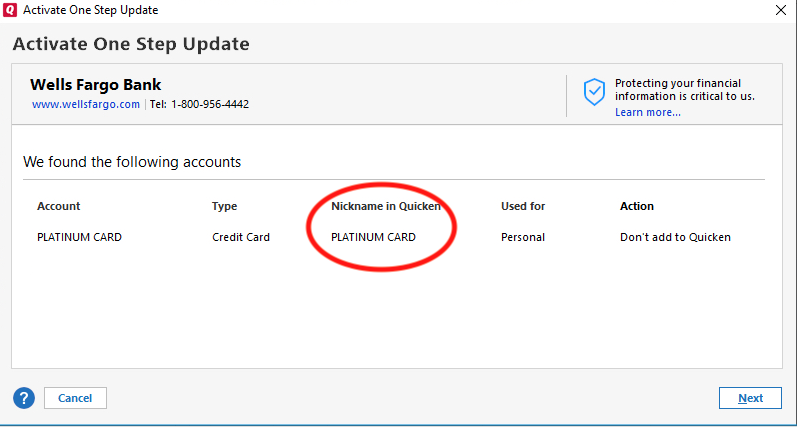This screenshot has width=797, height=427.
Task: Click the Quicken logo in title bar
Action: pyautogui.click(x=10, y=10)
